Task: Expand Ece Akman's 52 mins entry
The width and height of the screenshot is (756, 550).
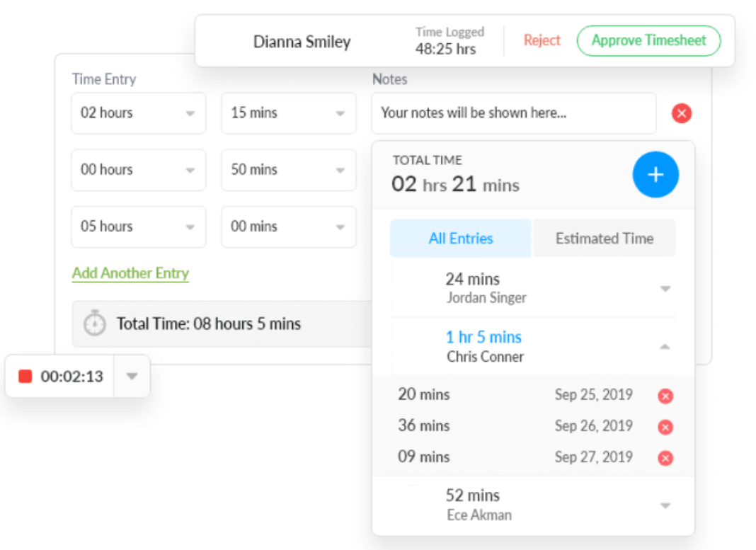Action: (665, 505)
